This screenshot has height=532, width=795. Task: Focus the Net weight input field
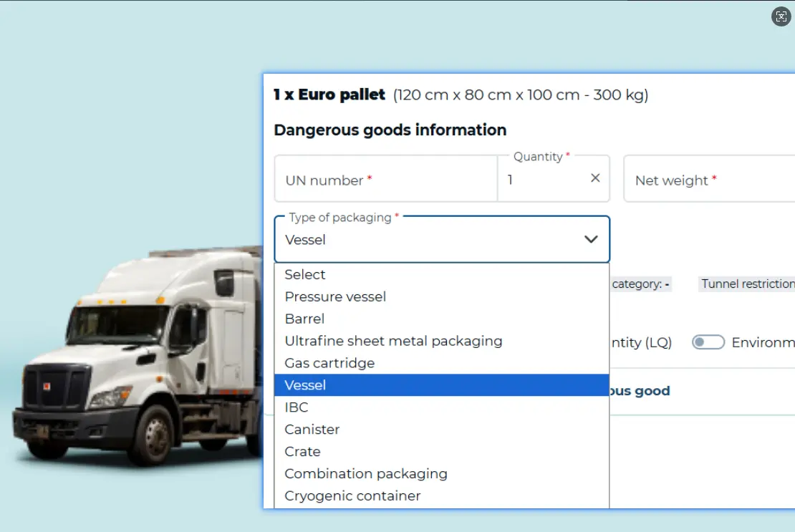point(709,179)
